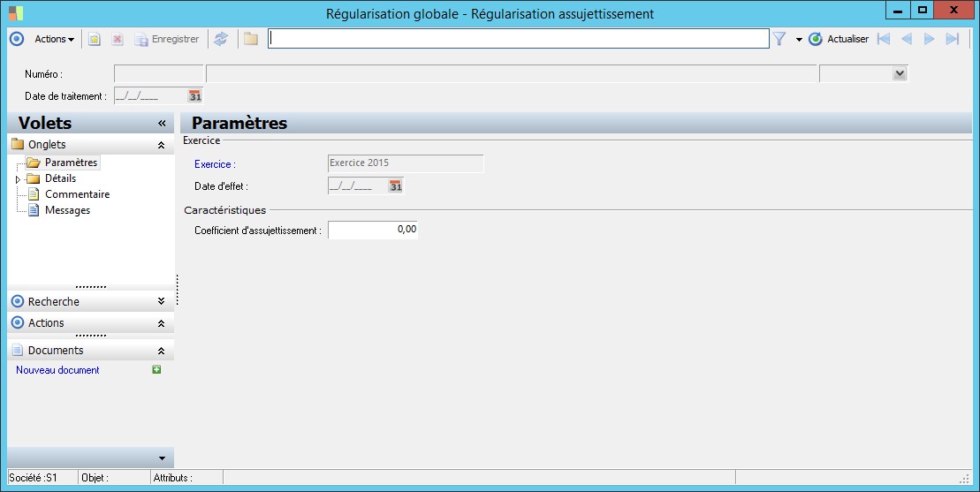Go to the first record arrow
Screen dimensions: 980x492
883,39
